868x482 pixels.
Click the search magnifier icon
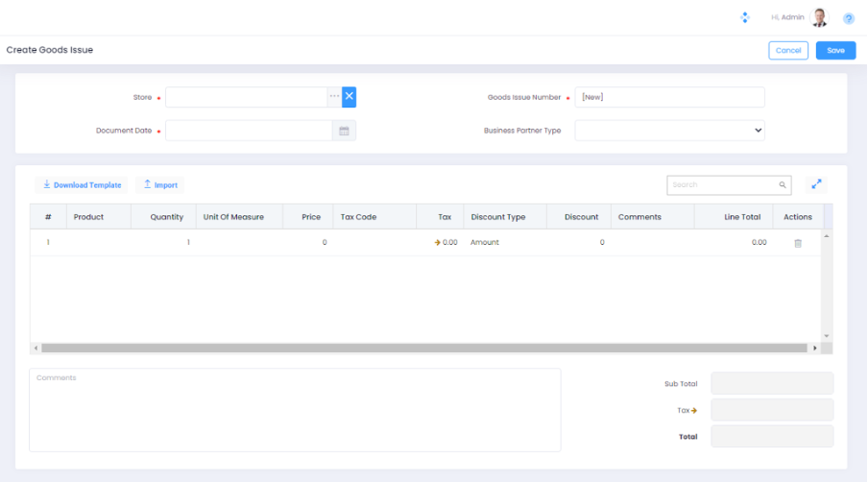click(x=783, y=185)
